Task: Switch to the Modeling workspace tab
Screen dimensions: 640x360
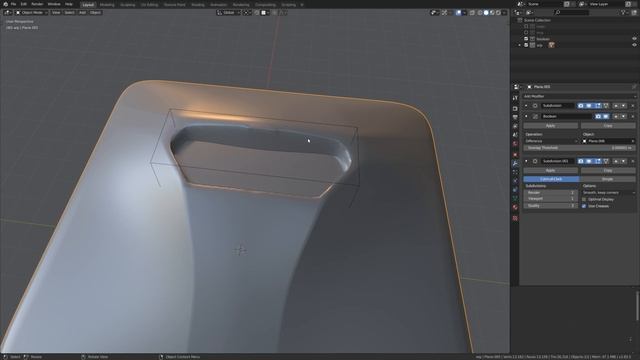Action: (x=107, y=5)
